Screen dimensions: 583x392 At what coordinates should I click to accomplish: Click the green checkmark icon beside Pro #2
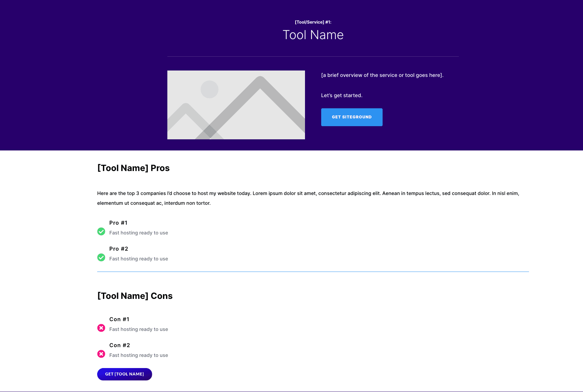point(101,257)
